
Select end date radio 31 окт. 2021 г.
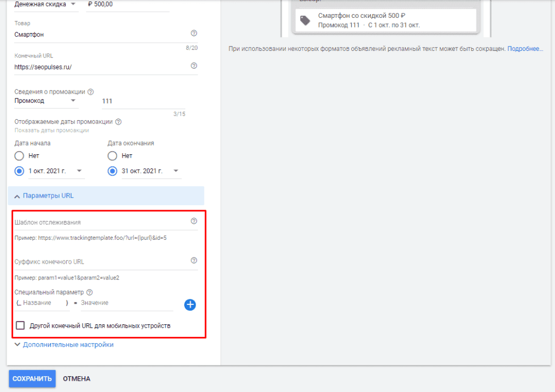click(112, 171)
